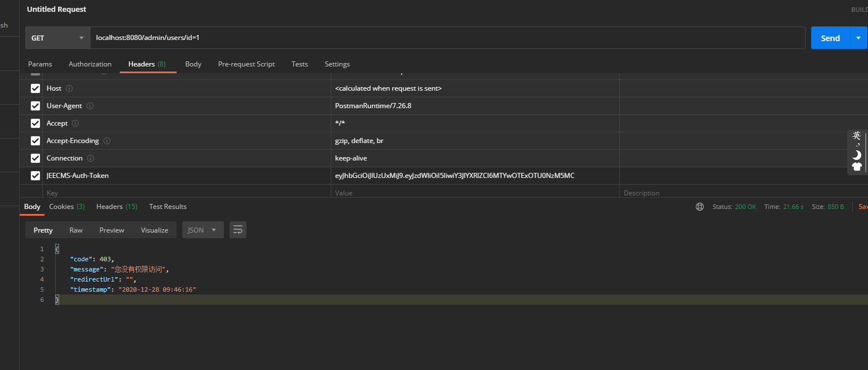Click the globe network icon beside Status
868x370 pixels.
[x=700, y=207]
